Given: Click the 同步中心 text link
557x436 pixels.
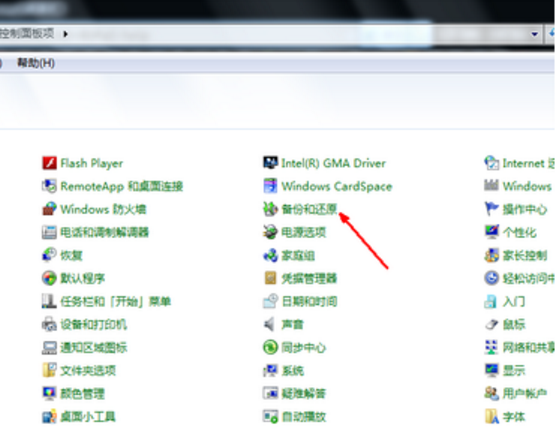Looking at the screenshot, I should (x=304, y=348).
